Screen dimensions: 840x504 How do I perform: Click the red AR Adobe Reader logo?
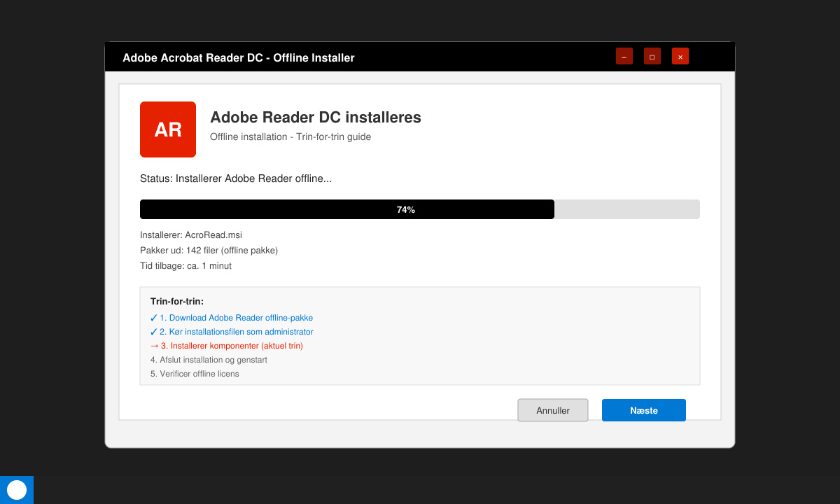click(168, 129)
